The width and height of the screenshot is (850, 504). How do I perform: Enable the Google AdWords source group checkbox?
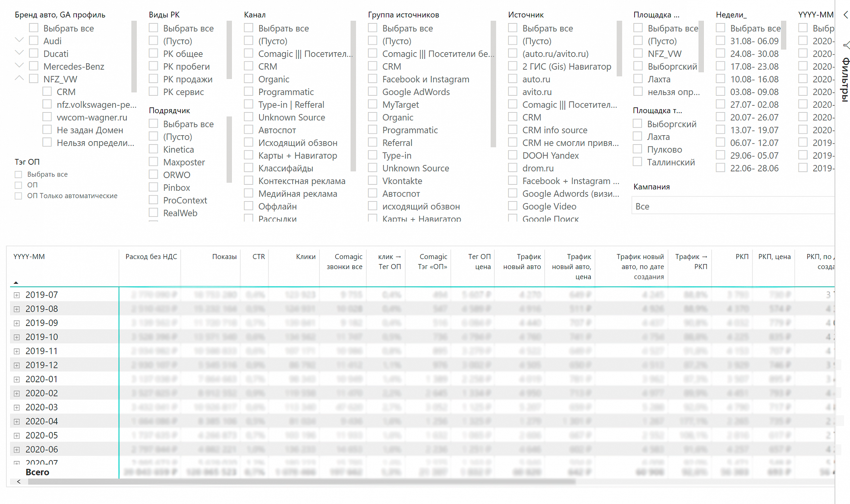372,92
